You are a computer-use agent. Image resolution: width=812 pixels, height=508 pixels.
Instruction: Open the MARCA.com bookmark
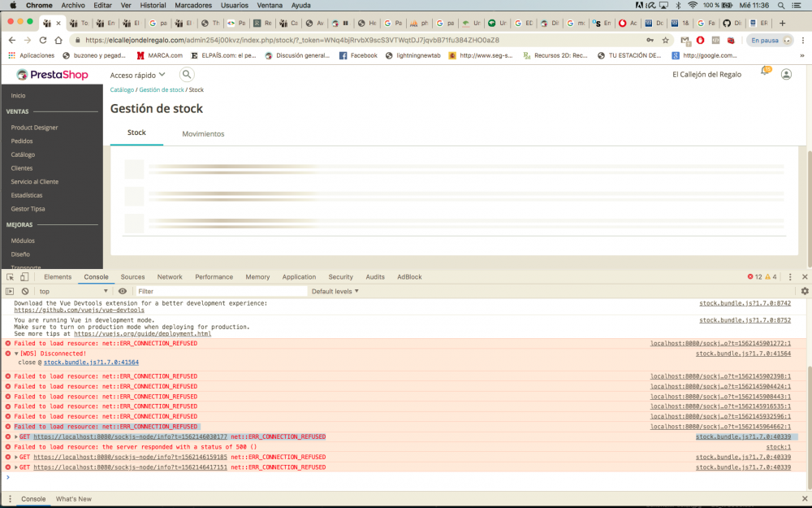pyautogui.click(x=159, y=55)
